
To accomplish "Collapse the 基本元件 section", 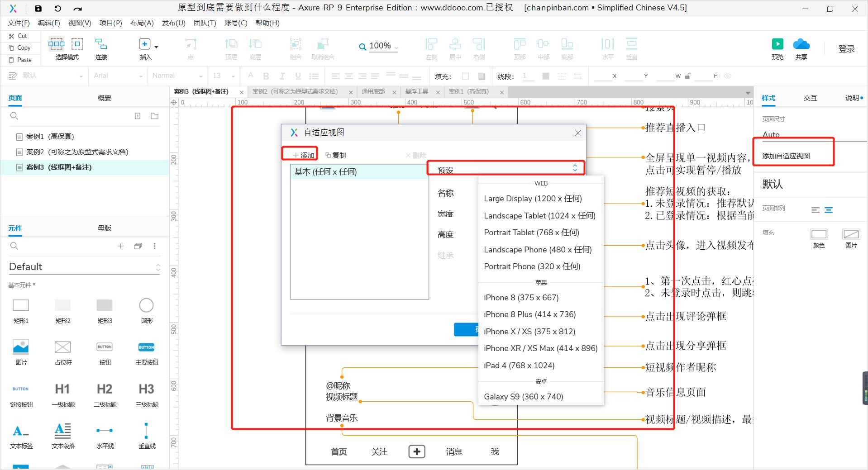I will (22, 285).
